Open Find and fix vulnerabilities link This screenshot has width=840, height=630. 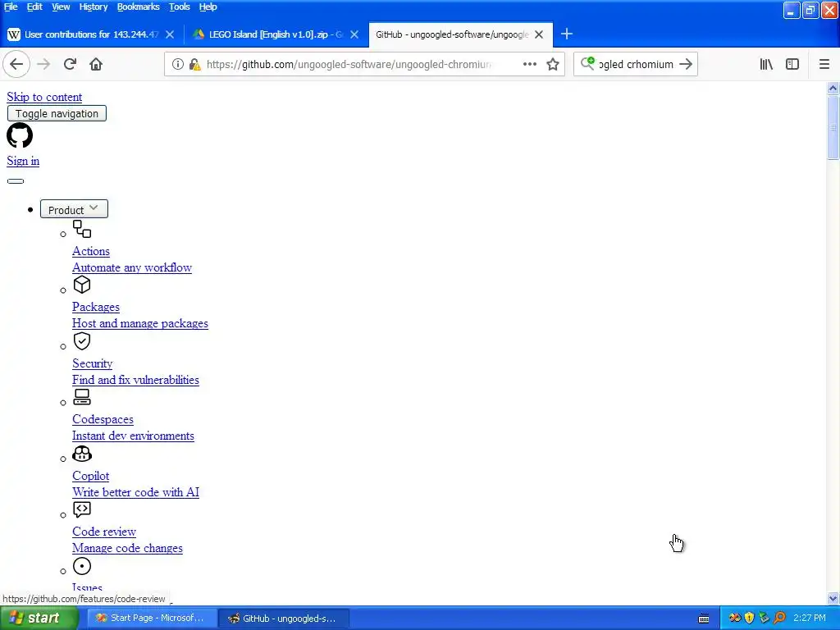[x=135, y=380]
